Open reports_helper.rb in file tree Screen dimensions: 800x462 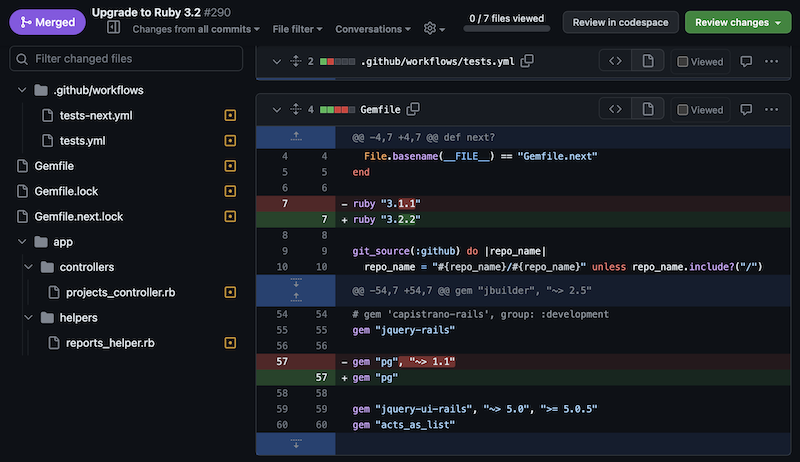[110, 343]
